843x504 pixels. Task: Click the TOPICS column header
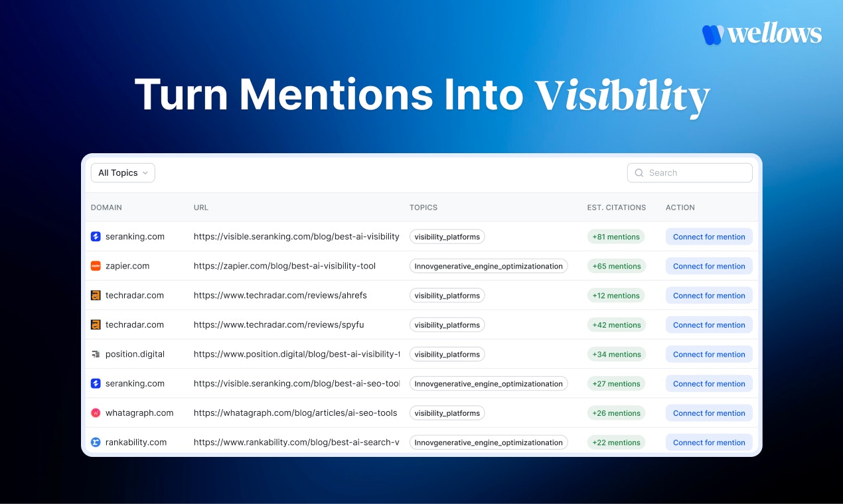[423, 208]
